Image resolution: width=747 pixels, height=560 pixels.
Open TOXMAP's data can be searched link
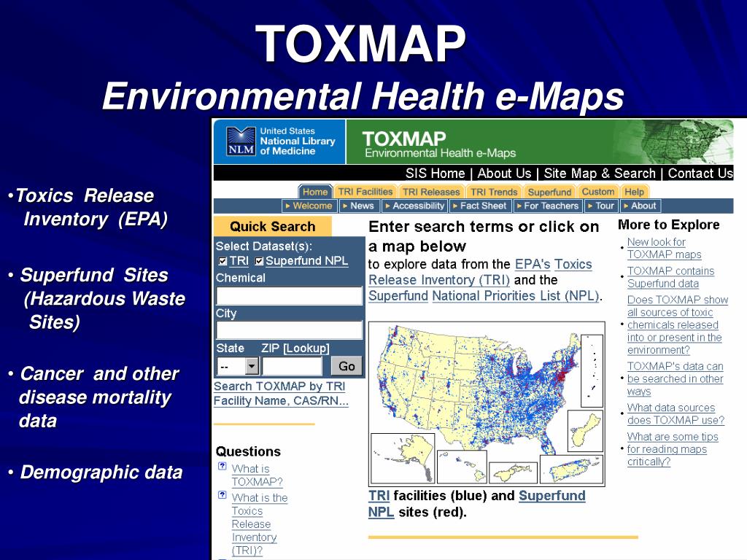(675, 379)
